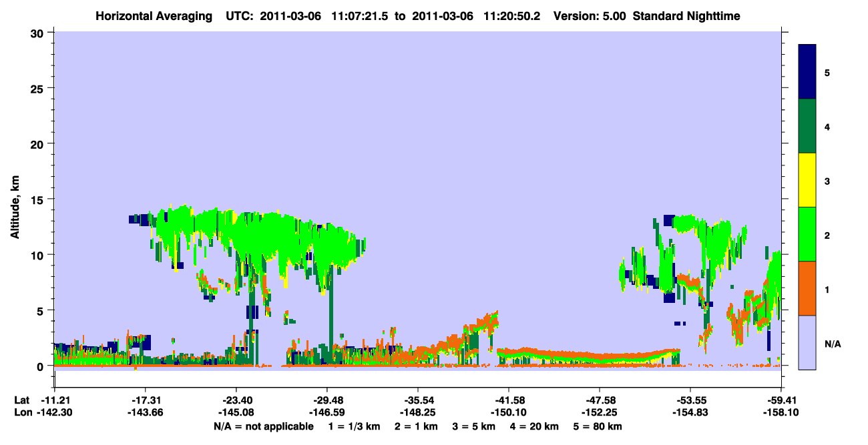
Task: Click the y-axis tick label 0
Action: [42, 366]
